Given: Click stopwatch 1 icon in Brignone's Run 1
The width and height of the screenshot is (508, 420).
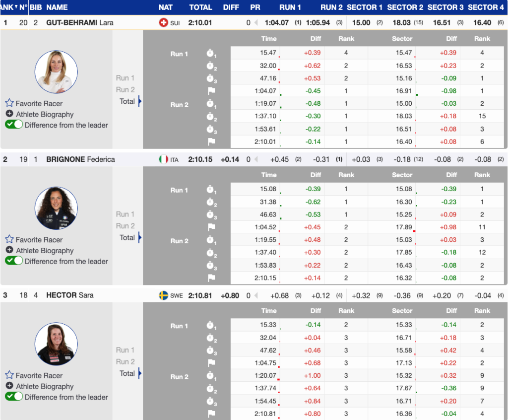Looking at the screenshot, I should tap(211, 190).
